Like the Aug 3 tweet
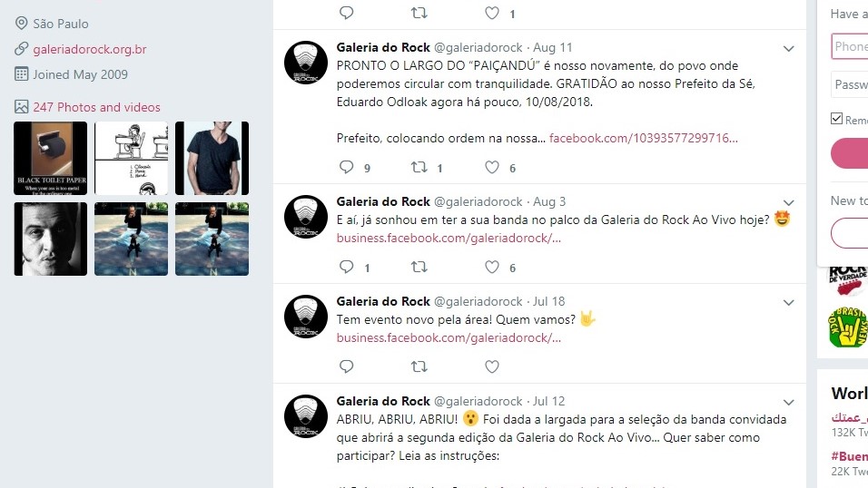The image size is (868, 488). pyautogui.click(x=491, y=267)
